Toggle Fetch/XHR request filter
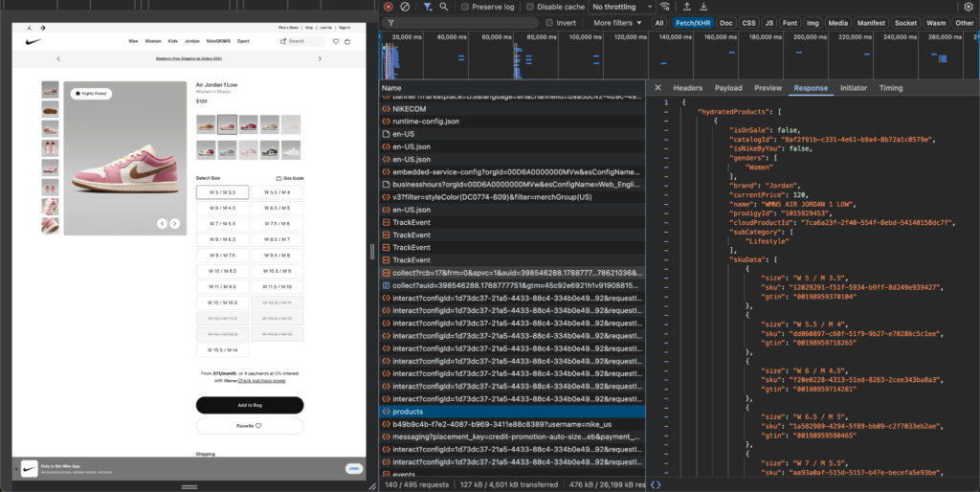This screenshot has width=980, height=492. (693, 23)
